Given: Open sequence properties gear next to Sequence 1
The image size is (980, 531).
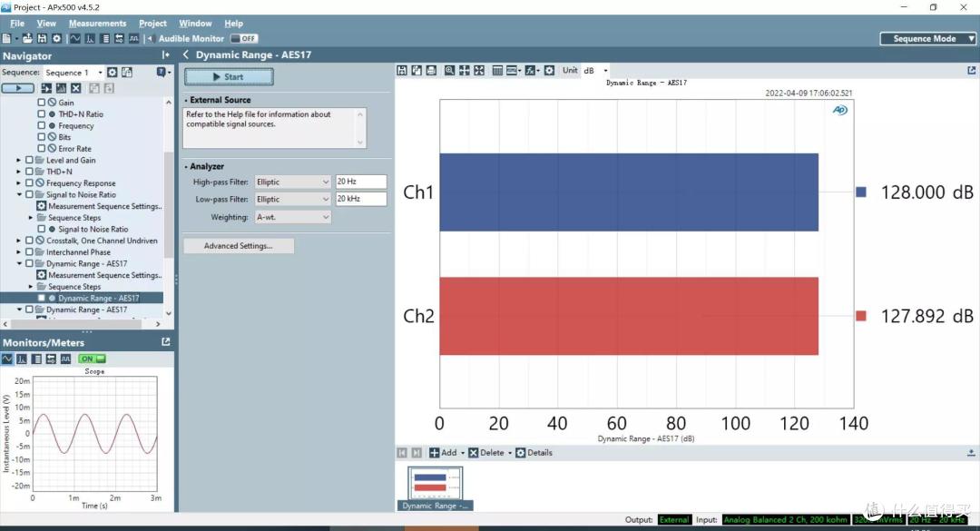Looking at the screenshot, I should [112, 73].
